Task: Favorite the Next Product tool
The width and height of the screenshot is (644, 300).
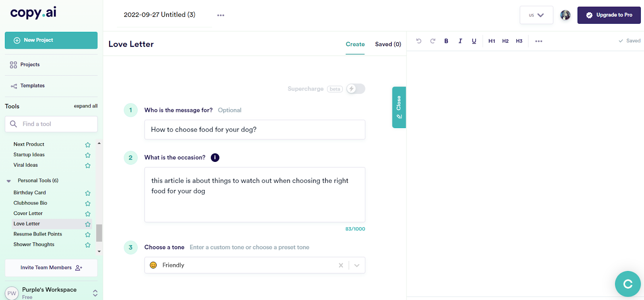Action: [x=88, y=145]
